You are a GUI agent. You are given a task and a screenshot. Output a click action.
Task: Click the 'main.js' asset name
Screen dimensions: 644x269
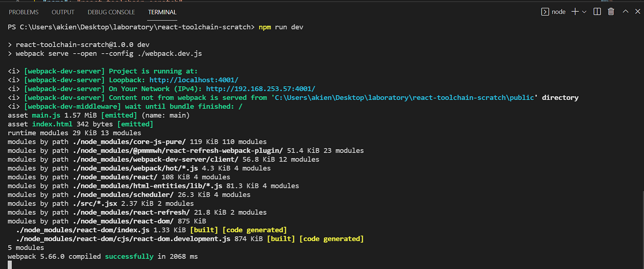click(x=46, y=115)
